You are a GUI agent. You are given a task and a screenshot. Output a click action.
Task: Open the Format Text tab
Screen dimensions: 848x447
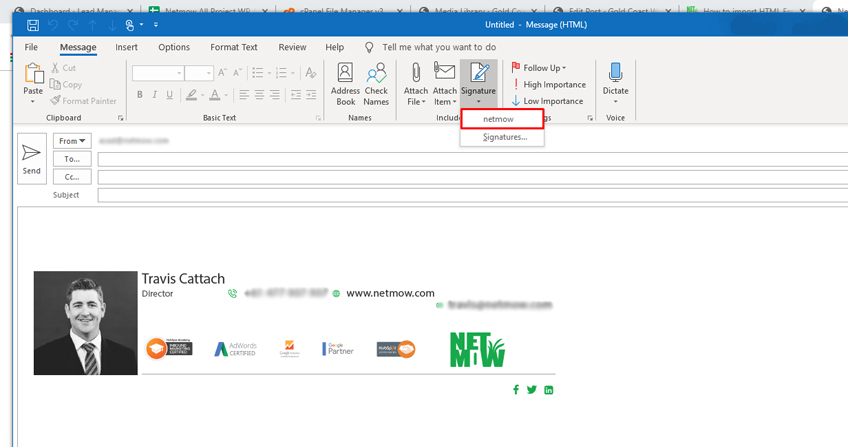(x=234, y=47)
